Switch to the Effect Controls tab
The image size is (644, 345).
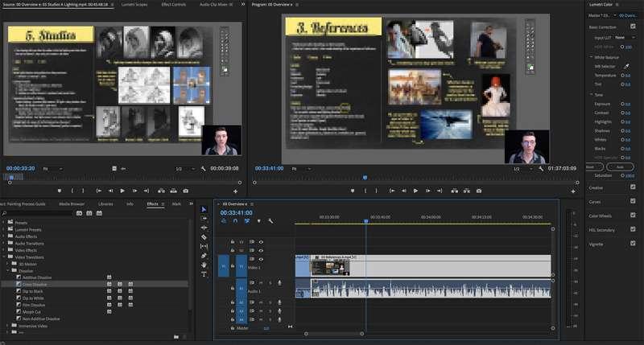173,5
